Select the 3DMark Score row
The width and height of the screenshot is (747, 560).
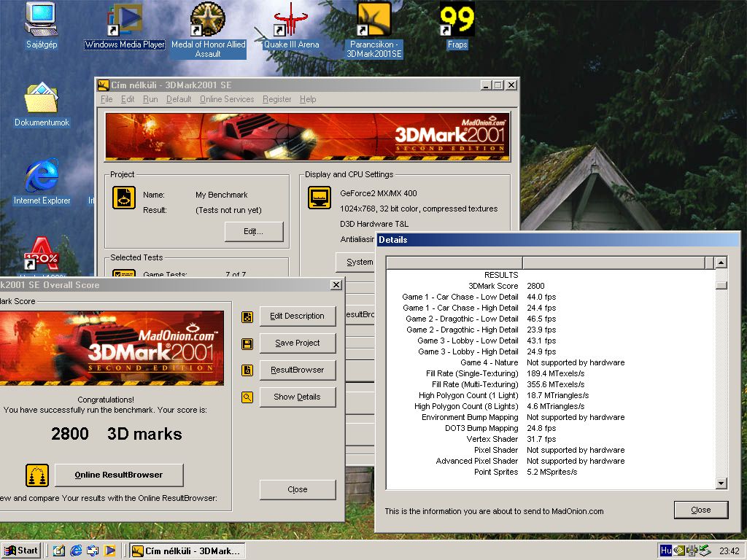550,286
